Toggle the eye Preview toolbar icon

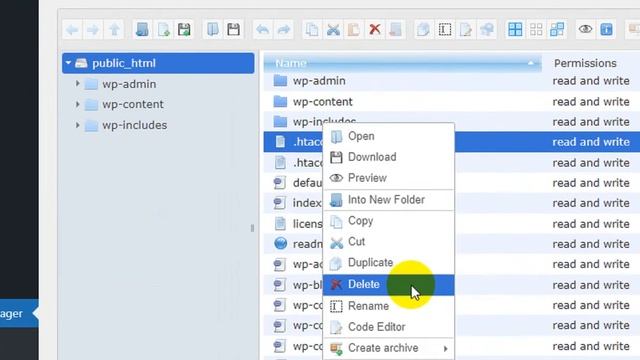[x=585, y=29]
